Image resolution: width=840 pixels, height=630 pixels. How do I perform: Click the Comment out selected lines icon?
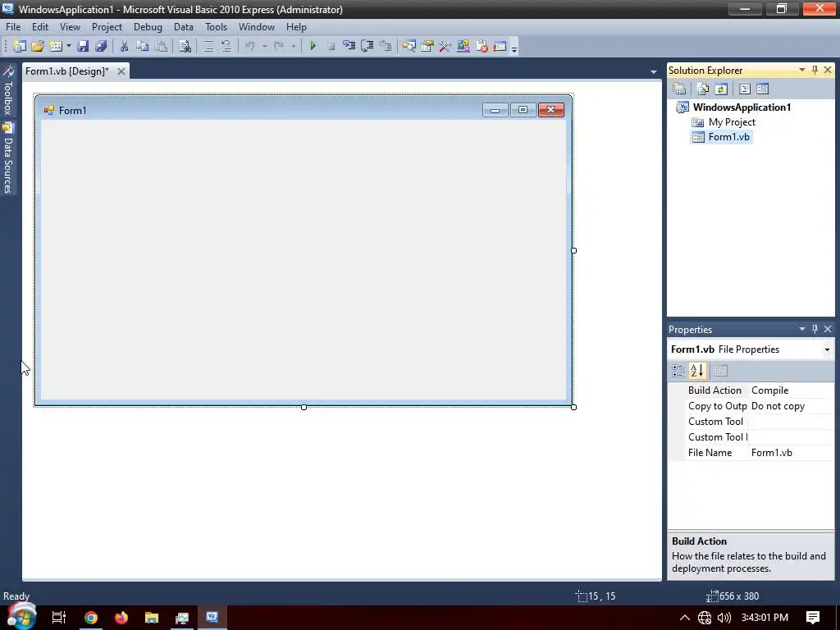(x=208, y=46)
